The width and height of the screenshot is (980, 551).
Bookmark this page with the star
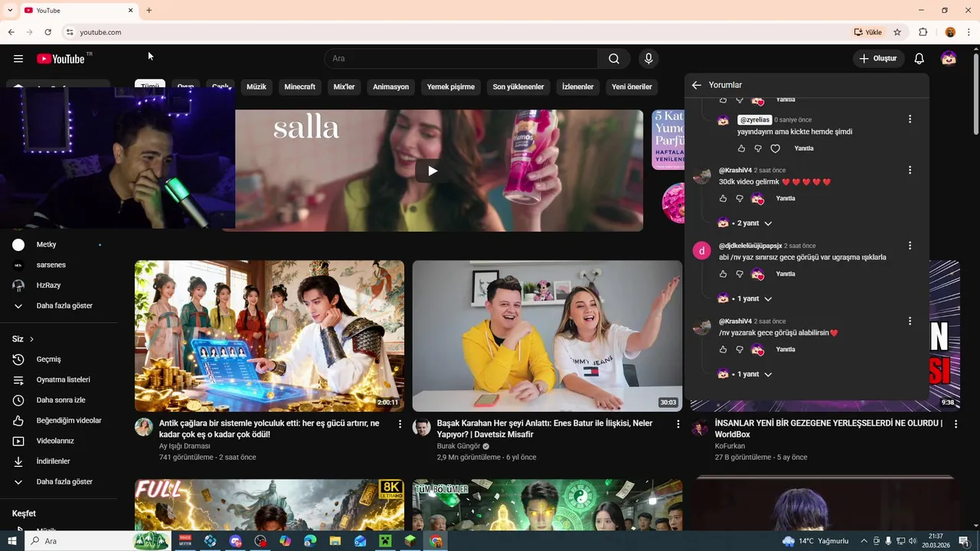tap(897, 32)
